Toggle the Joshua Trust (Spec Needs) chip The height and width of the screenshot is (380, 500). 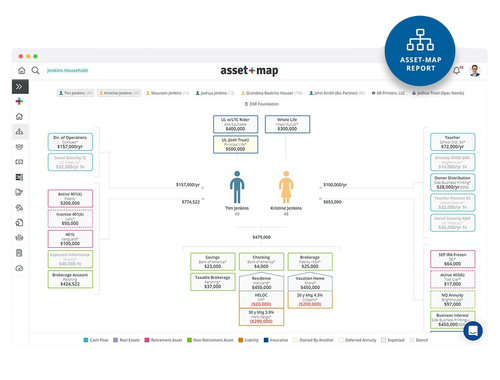(x=438, y=93)
